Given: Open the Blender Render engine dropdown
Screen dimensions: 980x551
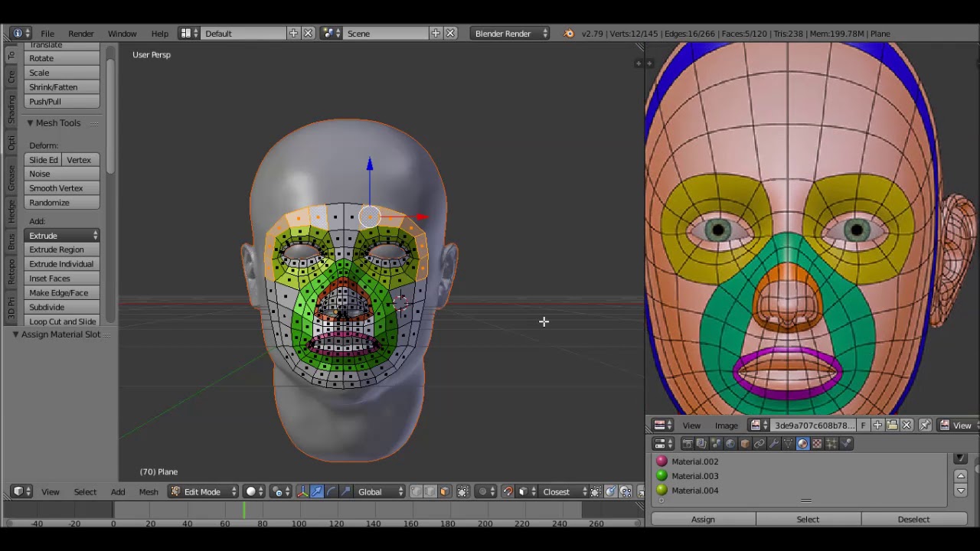Looking at the screenshot, I should pyautogui.click(x=511, y=34).
